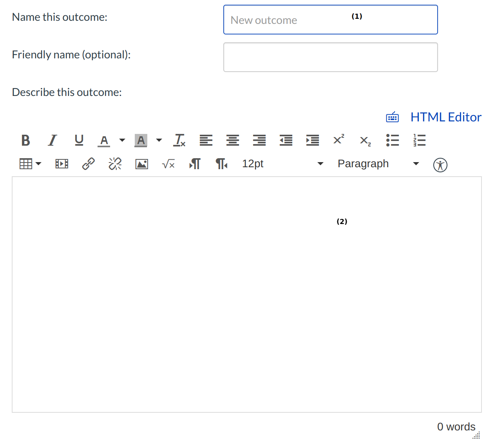Image resolution: width=496 pixels, height=448 pixels.
Task: Insert media using the film icon
Action: (62, 164)
